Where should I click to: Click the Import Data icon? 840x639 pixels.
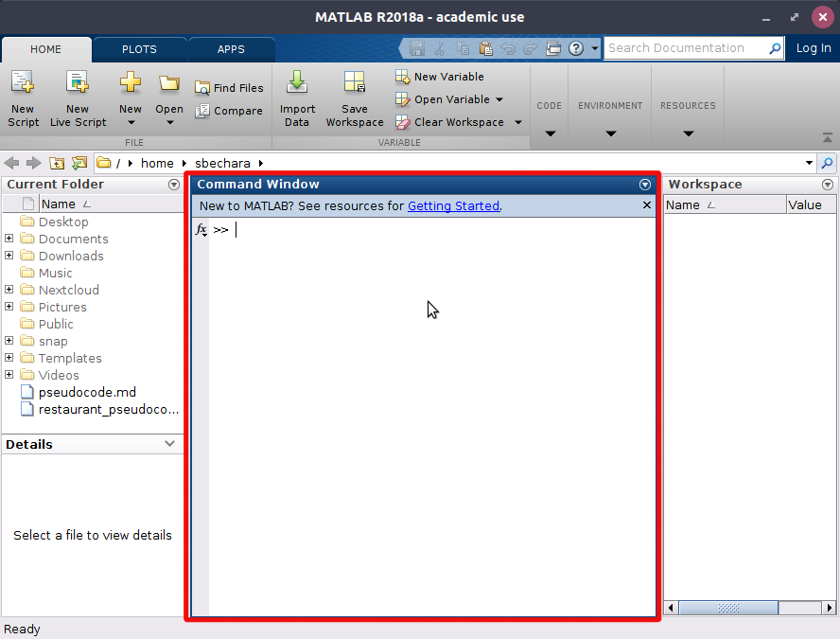click(297, 99)
